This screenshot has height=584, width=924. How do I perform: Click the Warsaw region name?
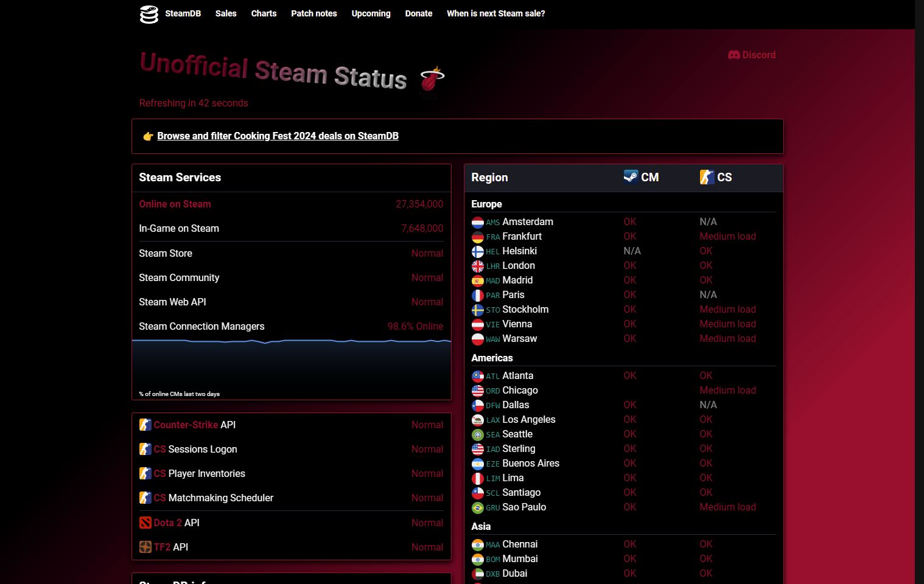[519, 339]
